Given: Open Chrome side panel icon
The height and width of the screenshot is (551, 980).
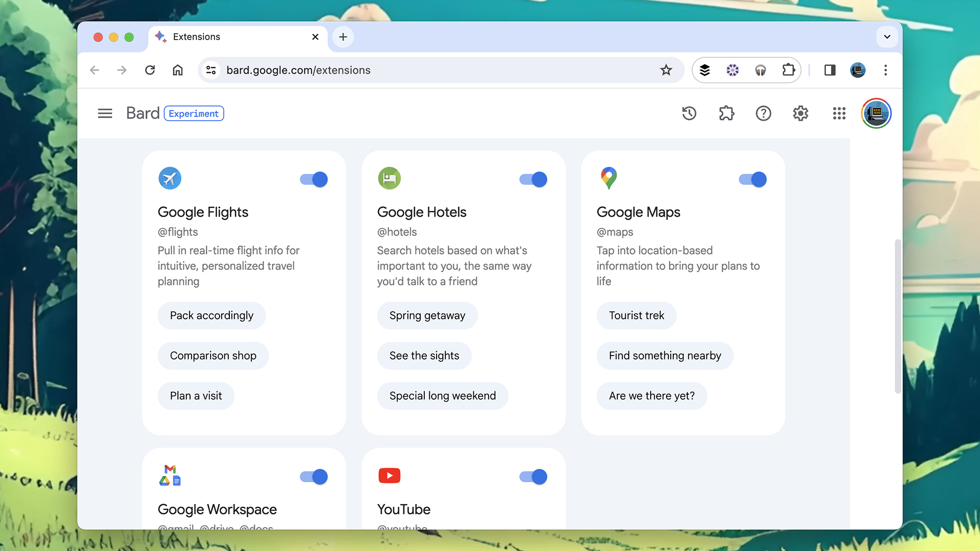Looking at the screenshot, I should click(x=830, y=70).
